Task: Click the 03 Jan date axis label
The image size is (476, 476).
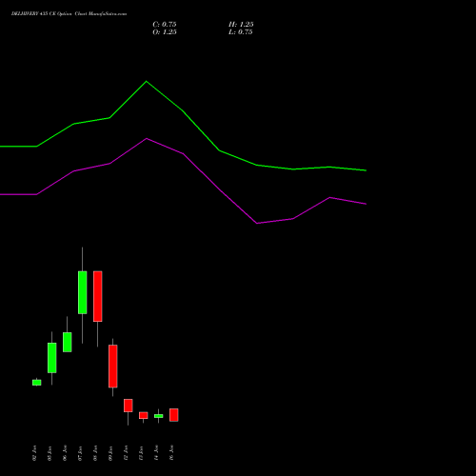Action: 50,453
